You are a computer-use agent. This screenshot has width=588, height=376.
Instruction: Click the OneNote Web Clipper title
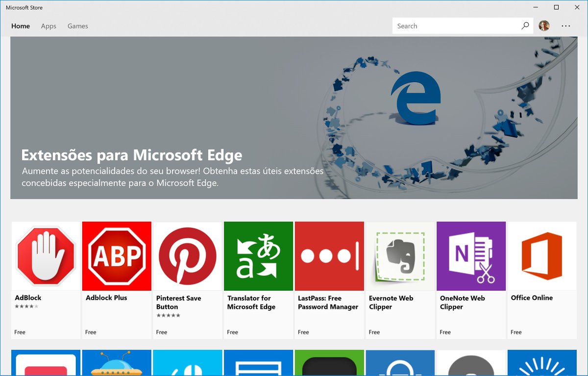click(463, 302)
